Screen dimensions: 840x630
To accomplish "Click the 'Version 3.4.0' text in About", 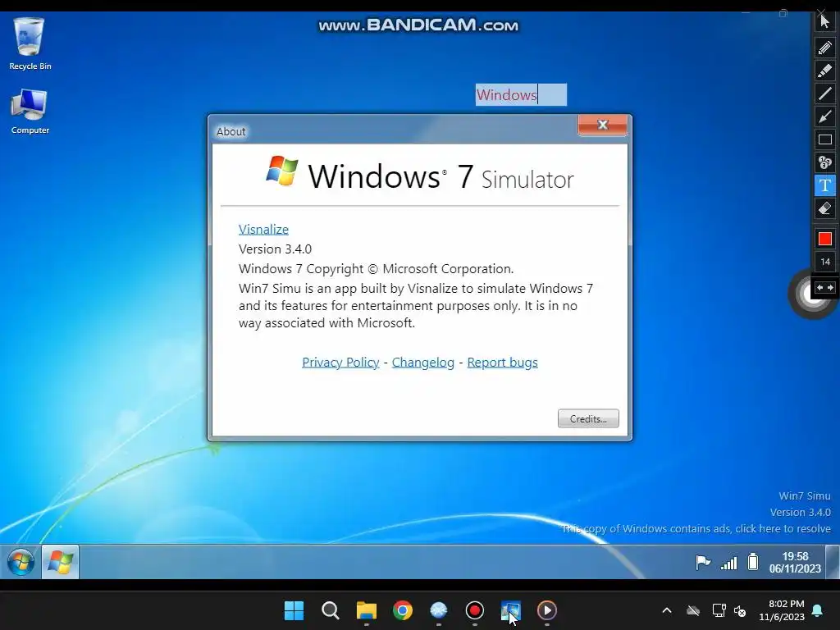I will click(x=275, y=249).
